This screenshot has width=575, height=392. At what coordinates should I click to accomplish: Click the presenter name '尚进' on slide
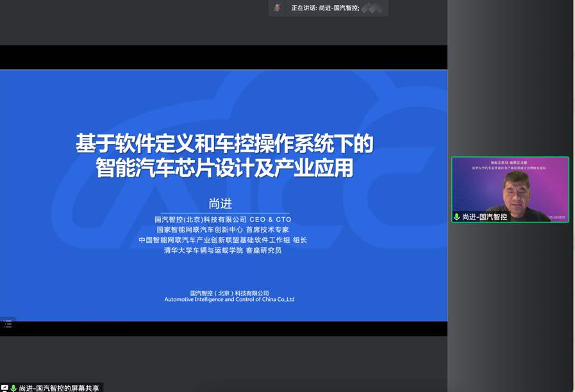pos(221,203)
